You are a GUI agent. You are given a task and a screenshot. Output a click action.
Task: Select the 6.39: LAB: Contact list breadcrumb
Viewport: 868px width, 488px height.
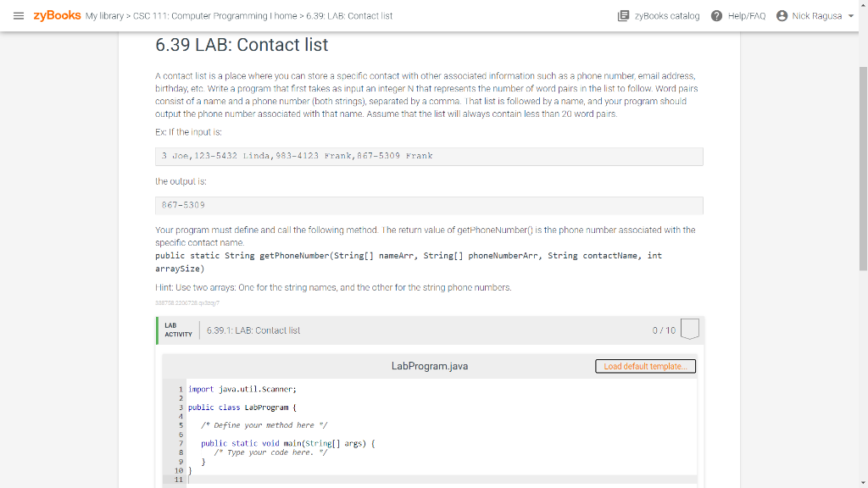point(349,16)
